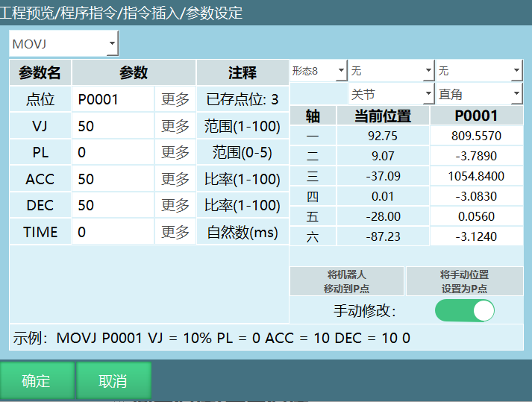Click 更多 in the TIME row
Viewport: 532px width, 402px height.
(175, 232)
